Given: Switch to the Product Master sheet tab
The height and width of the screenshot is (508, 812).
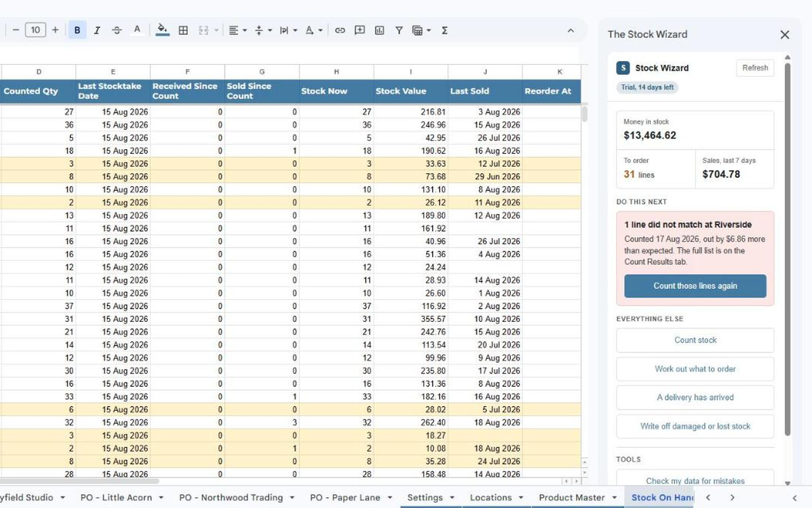Looking at the screenshot, I should pos(572,497).
